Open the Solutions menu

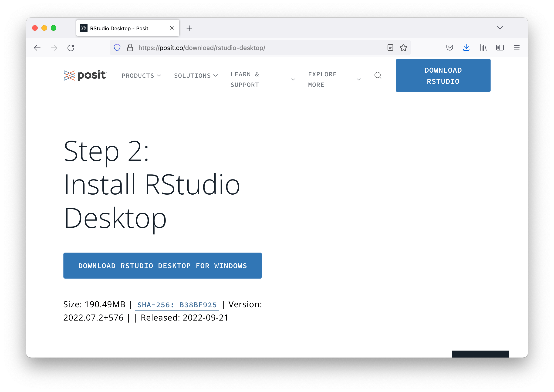tap(196, 75)
